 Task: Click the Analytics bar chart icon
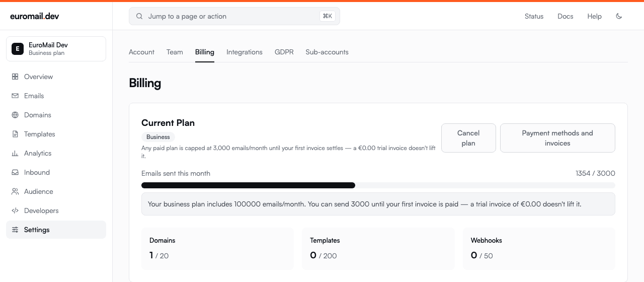click(x=15, y=153)
